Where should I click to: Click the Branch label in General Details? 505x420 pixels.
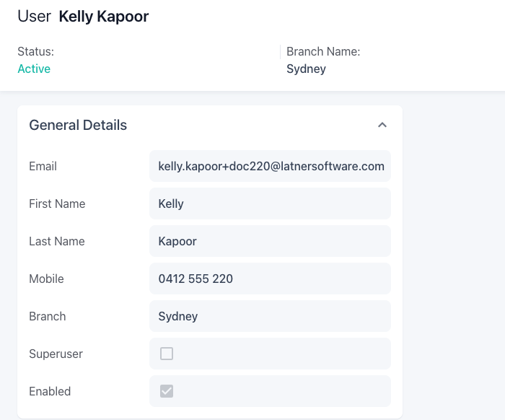[48, 316]
